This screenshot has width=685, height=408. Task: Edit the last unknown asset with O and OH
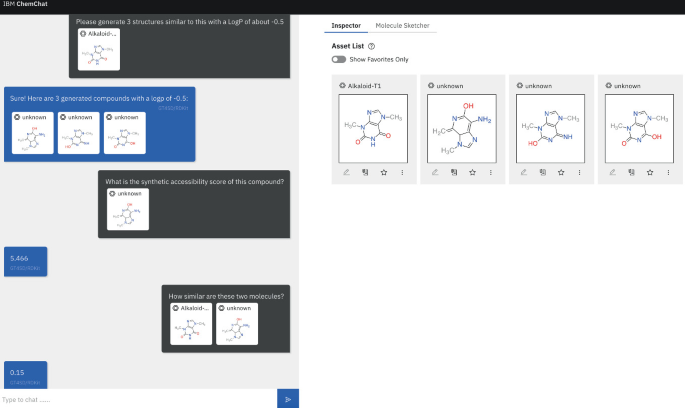(x=612, y=172)
